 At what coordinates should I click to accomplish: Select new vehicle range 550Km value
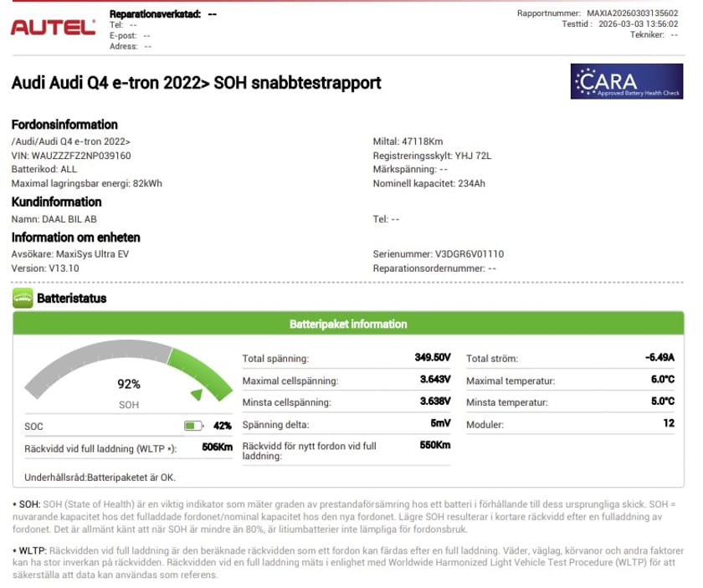tap(435, 445)
